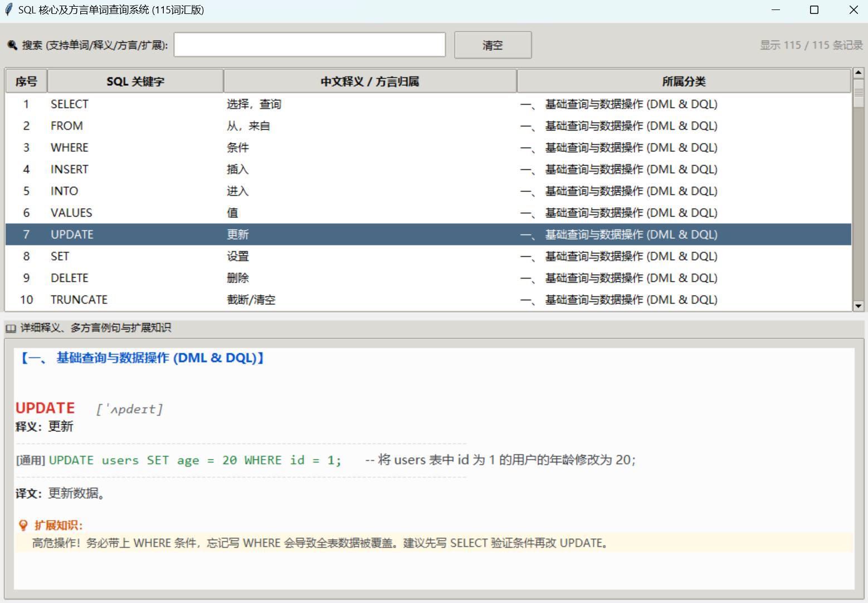Click the magnifier search icon

coord(12,45)
